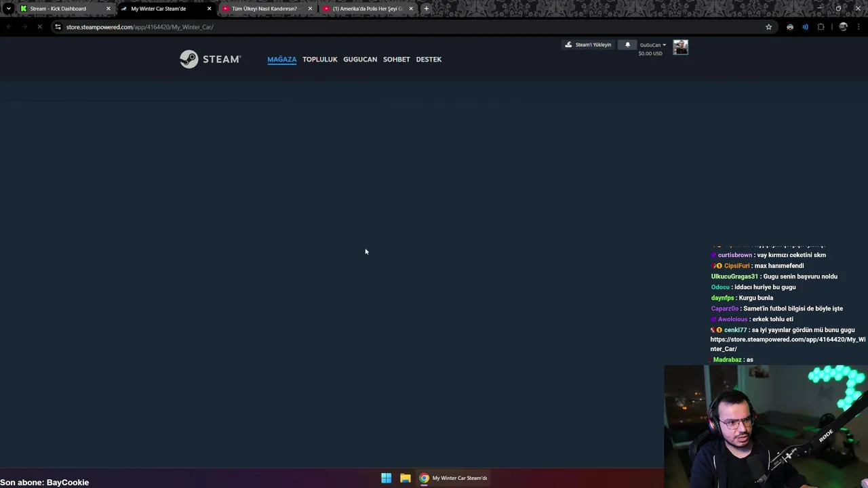The image size is (868, 488).
Task: Bookmark this page with the star
Action: click(768, 27)
